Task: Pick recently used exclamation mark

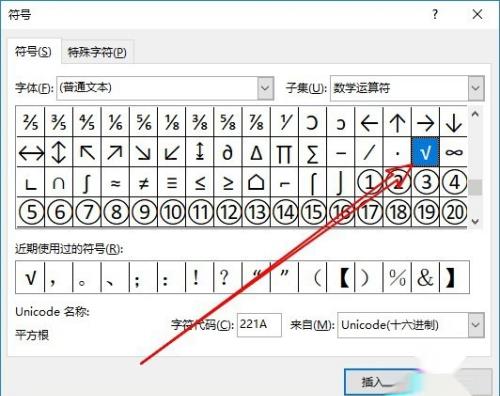Action: tap(199, 277)
